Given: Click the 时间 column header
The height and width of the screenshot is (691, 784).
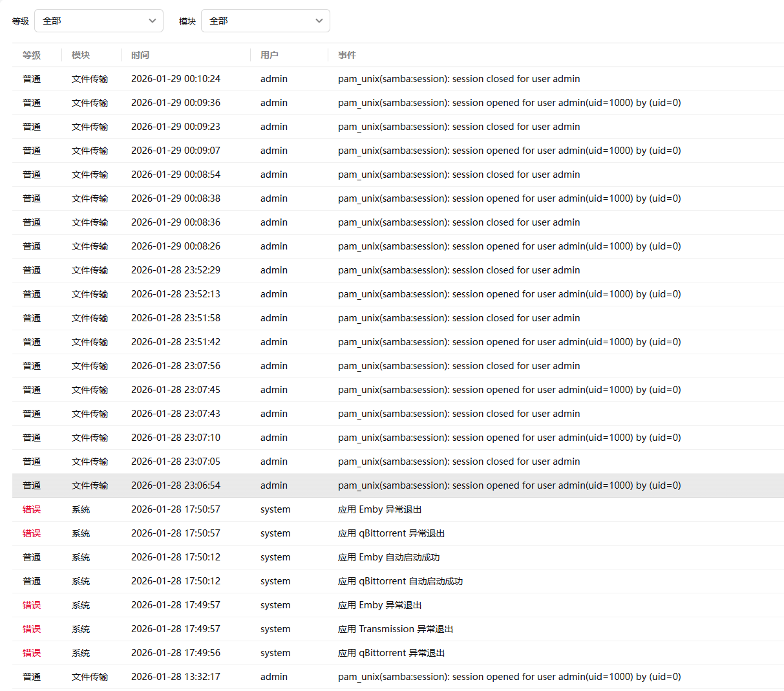Looking at the screenshot, I should [x=140, y=55].
